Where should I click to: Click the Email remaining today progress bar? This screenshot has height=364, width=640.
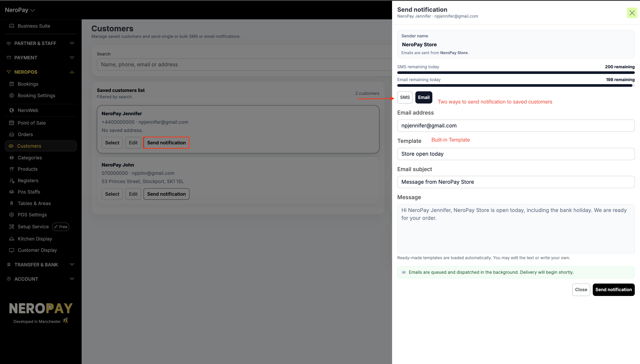tap(515, 85)
